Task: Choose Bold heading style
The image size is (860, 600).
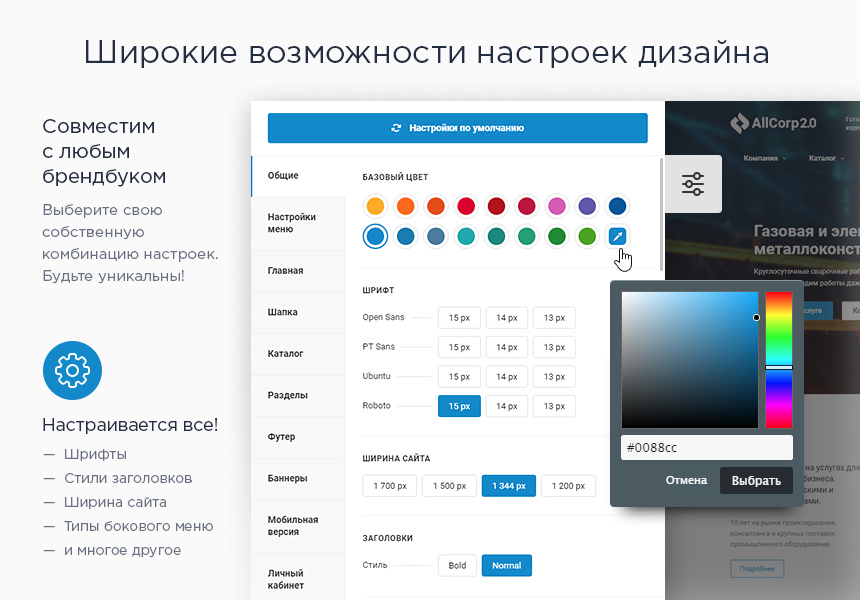Action: point(457,565)
